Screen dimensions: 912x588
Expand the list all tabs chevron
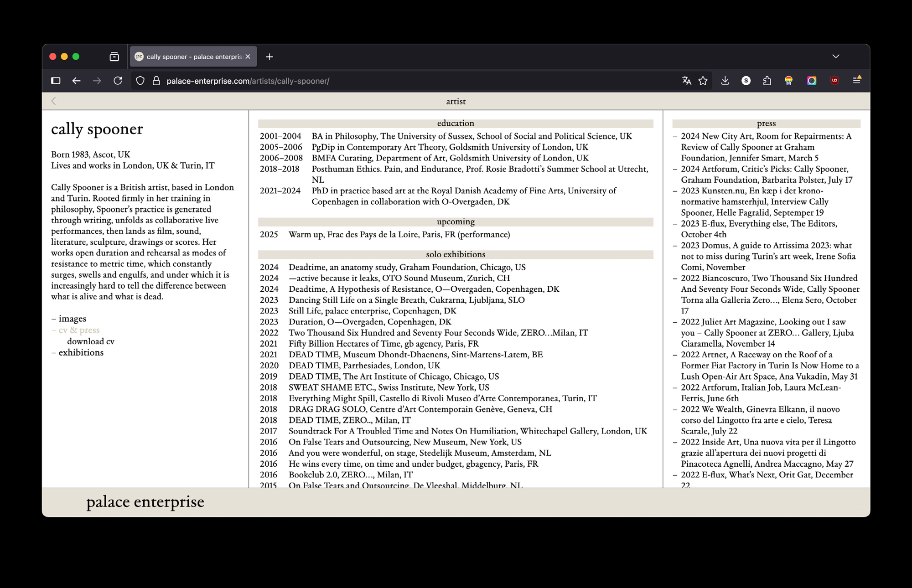pos(835,57)
